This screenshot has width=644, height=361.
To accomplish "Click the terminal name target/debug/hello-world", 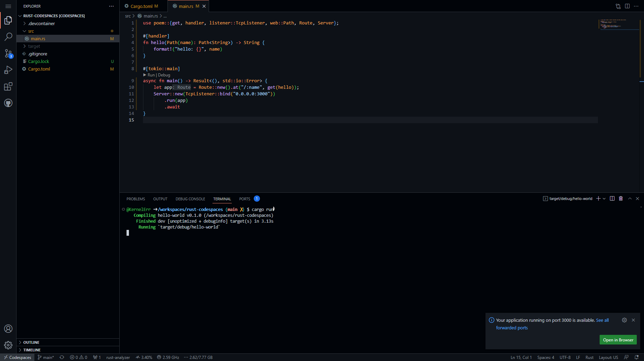I will [567, 199].
